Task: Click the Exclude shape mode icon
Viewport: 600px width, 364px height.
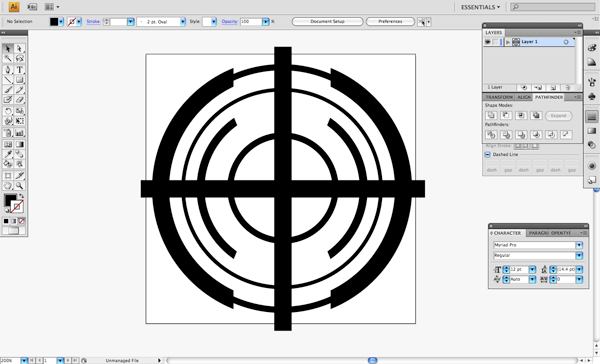Action: 536,115
